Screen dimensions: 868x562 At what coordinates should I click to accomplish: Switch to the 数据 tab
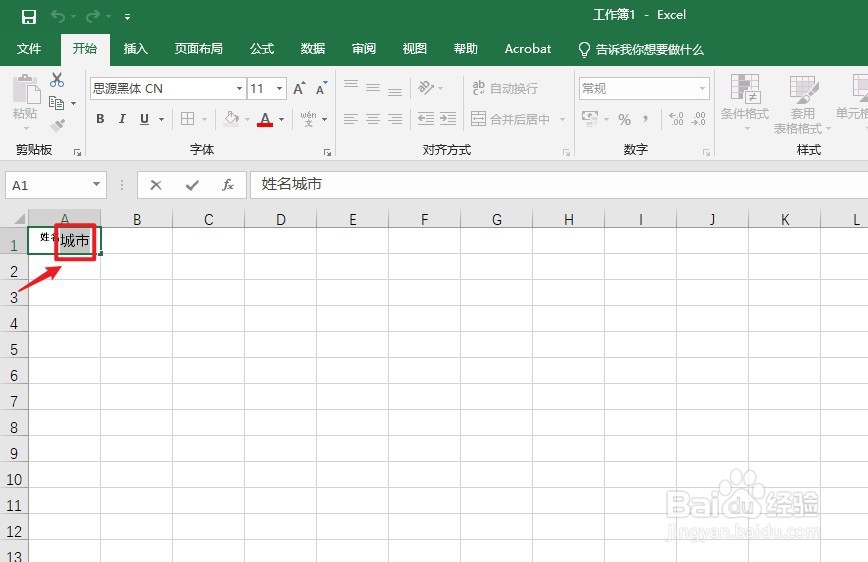(313, 49)
